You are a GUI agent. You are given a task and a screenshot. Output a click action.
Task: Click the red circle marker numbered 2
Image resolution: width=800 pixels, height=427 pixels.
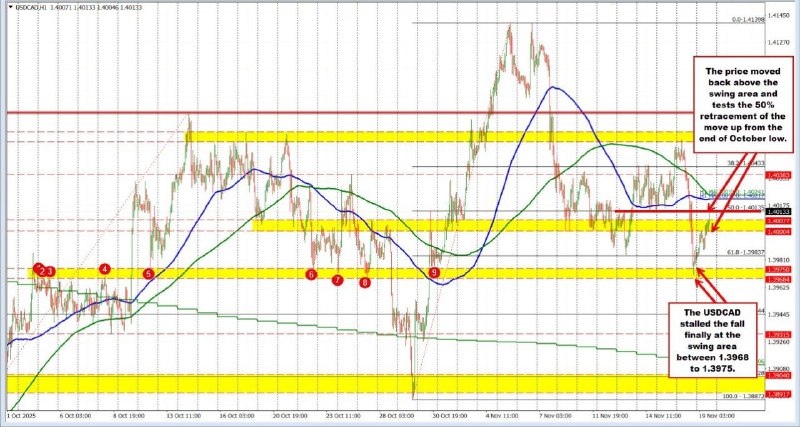coord(42,270)
